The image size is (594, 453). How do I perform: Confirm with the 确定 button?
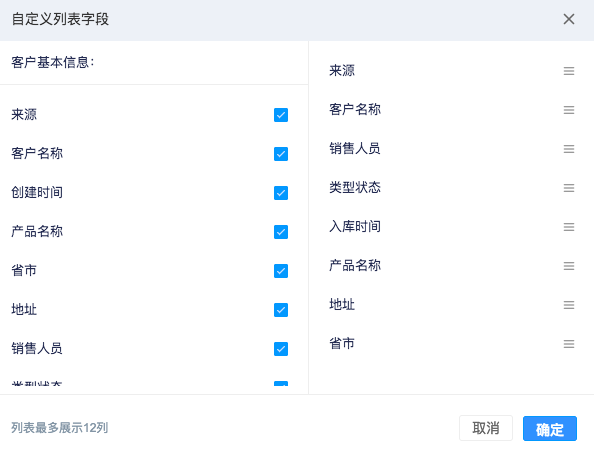(x=550, y=428)
